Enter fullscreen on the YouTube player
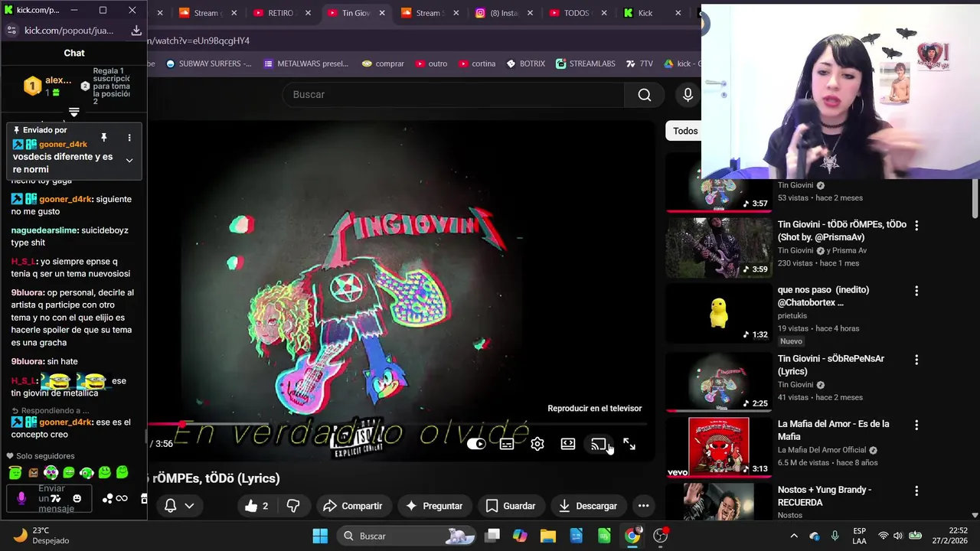 click(x=629, y=444)
